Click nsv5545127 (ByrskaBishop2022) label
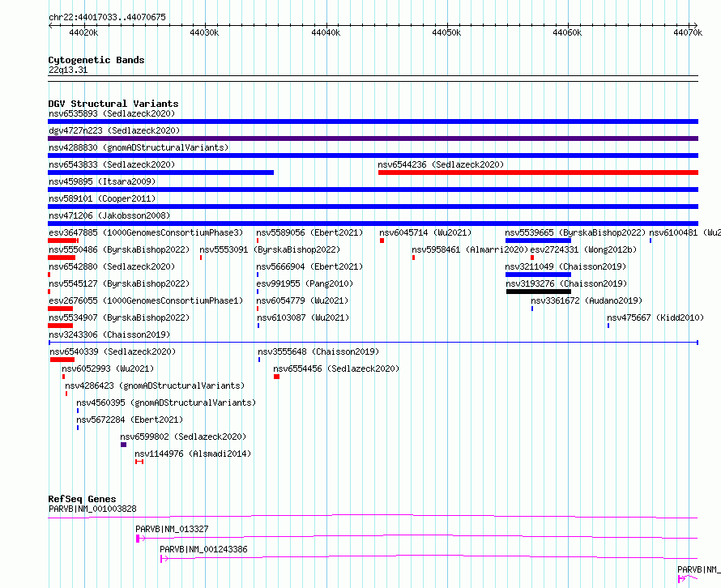The image size is (721, 588). pos(119,283)
